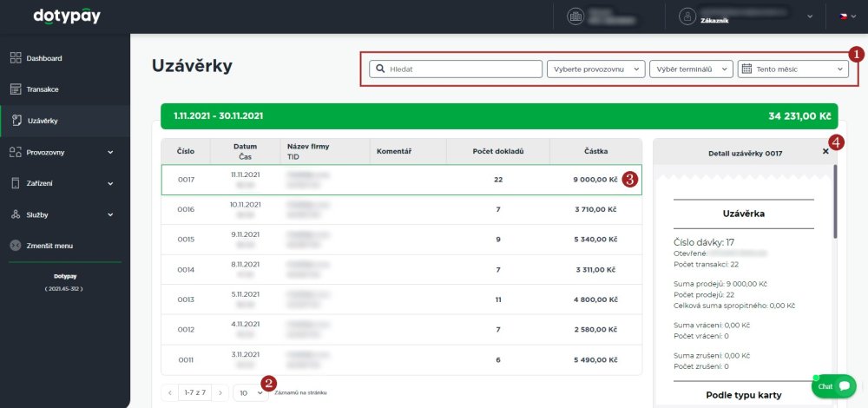Click the Hledat search field
This screenshot has height=408, width=868.
point(456,69)
